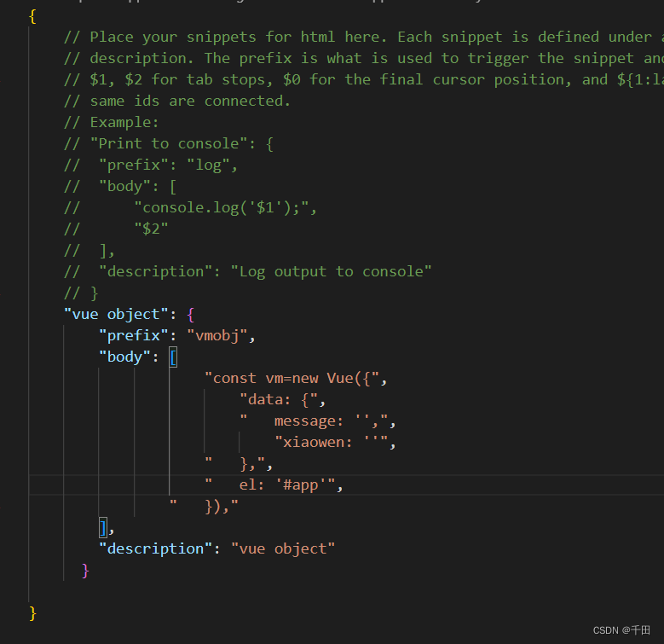This screenshot has height=644, width=664.
Task: Click the commented "$2" line
Action: click(116, 229)
